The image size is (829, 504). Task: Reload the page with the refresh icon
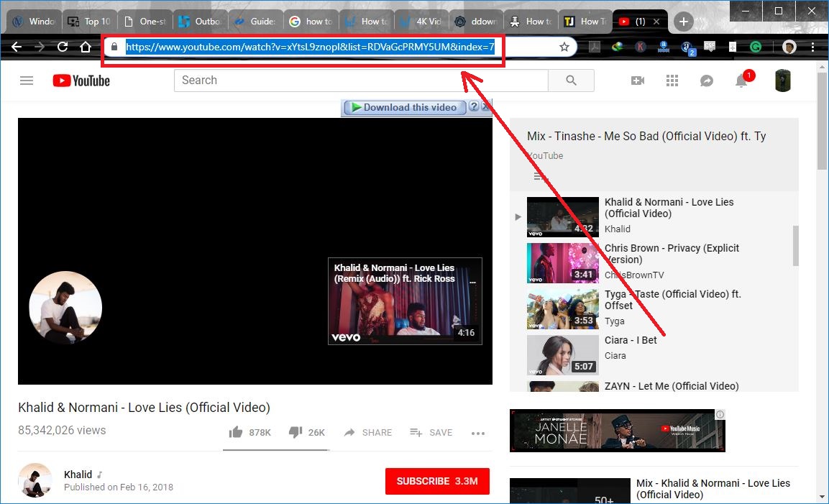(x=63, y=47)
